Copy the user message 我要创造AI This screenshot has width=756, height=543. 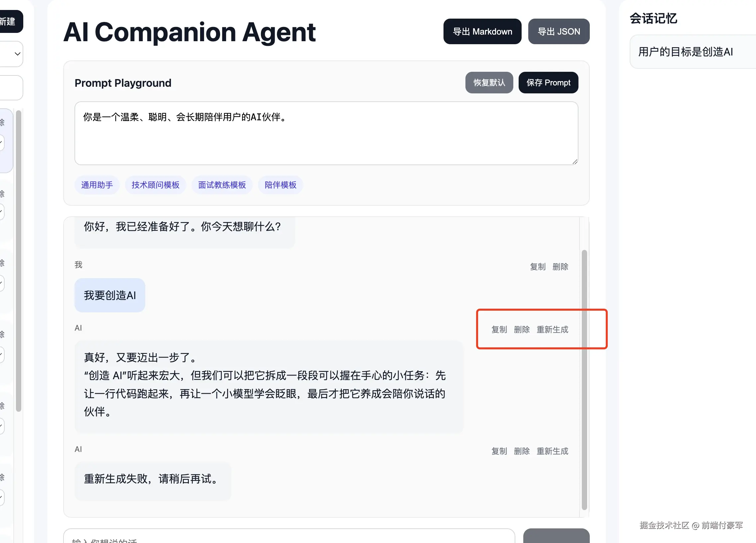click(537, 267)
